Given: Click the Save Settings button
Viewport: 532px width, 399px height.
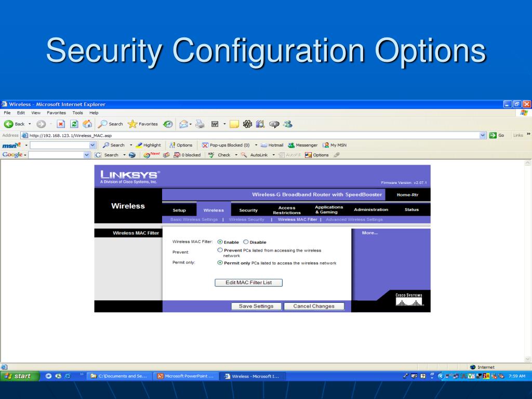Looking at the screenshot, I should pos(256,306).
